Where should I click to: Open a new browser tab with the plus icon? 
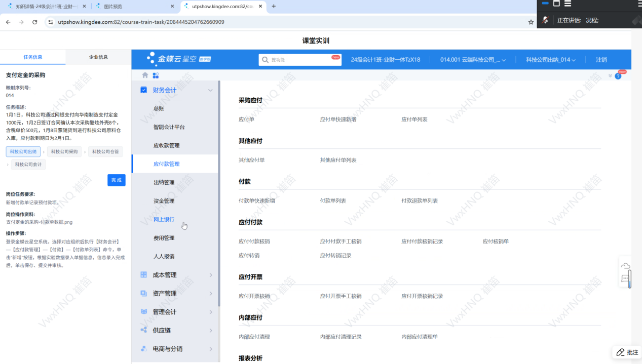[274, 7]
